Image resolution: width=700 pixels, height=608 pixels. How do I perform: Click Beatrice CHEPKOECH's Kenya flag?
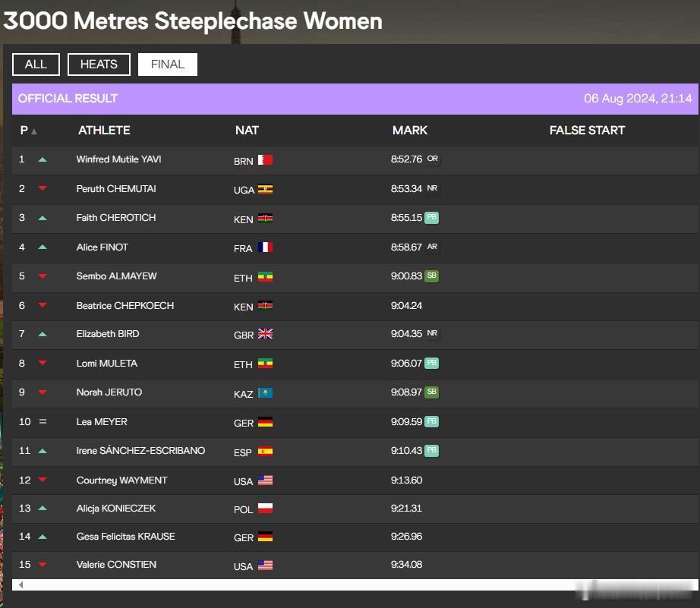click(x=265, y=306)
